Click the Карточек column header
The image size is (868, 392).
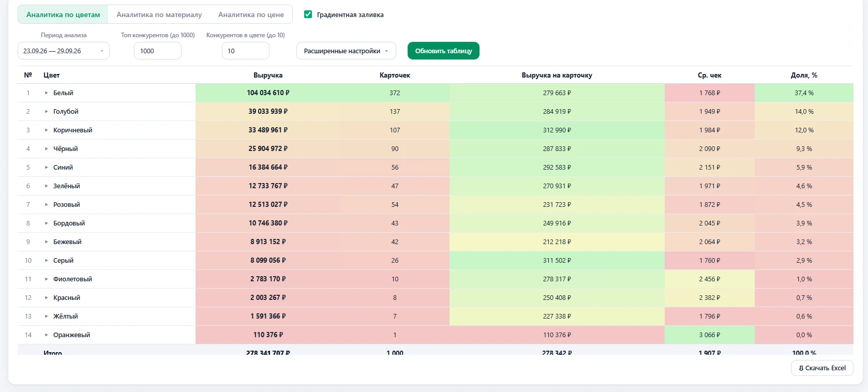pyautogui.click(x=395, y=75)
